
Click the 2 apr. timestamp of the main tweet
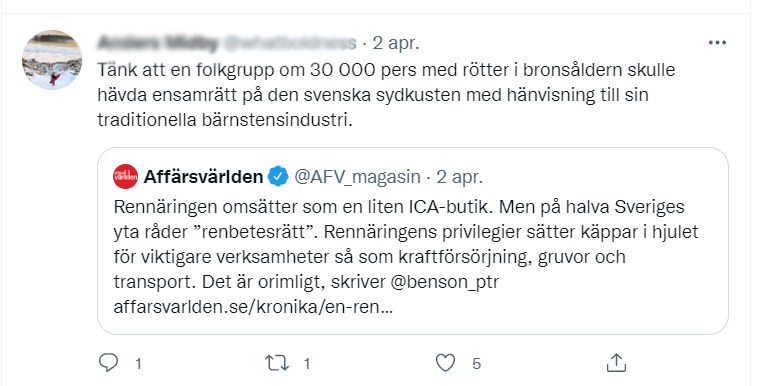point(396,43)
